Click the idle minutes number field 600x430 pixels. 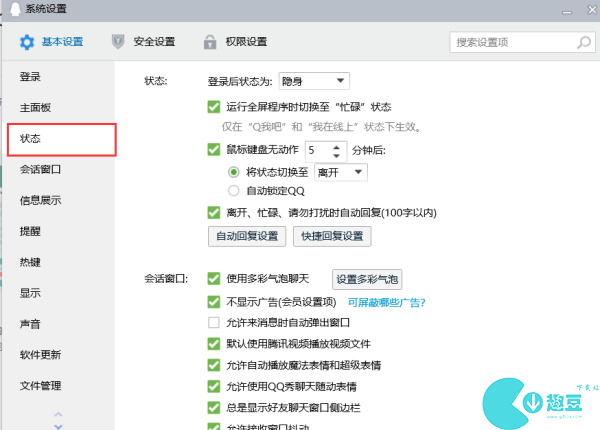click(x=317, y=150)
